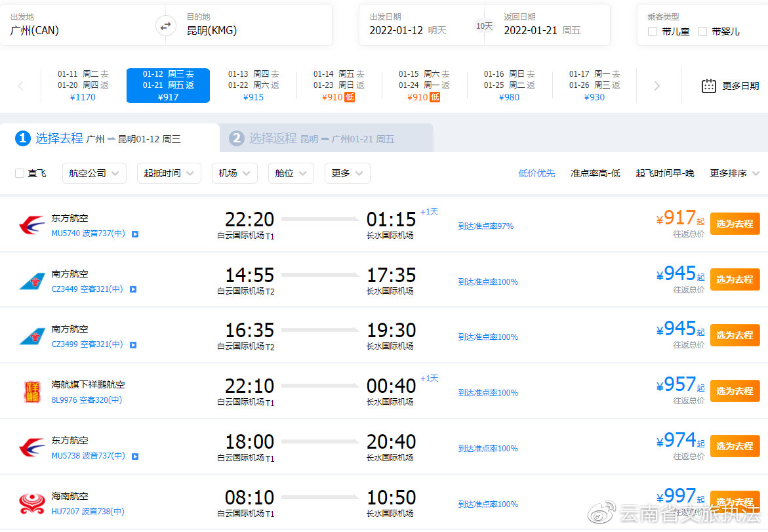Click the right arrow for later dates
This screenshot has width=768, height=532.
[657, 85]
